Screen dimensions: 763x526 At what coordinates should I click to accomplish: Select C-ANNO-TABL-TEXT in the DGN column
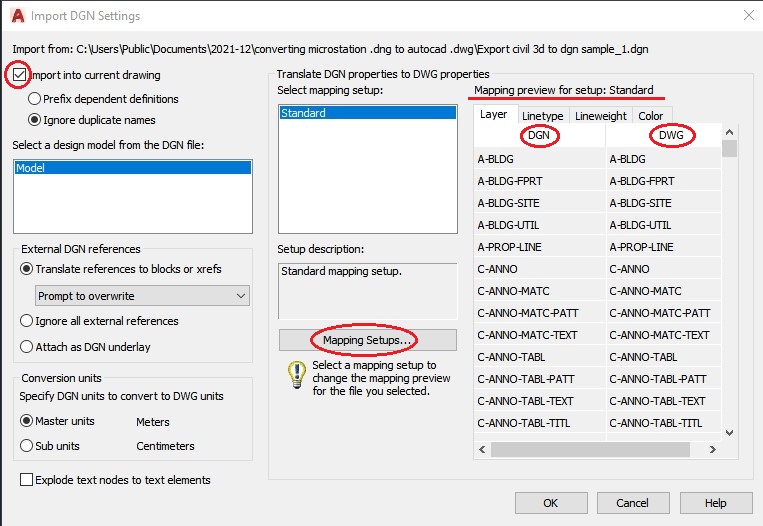coord(539,401)
